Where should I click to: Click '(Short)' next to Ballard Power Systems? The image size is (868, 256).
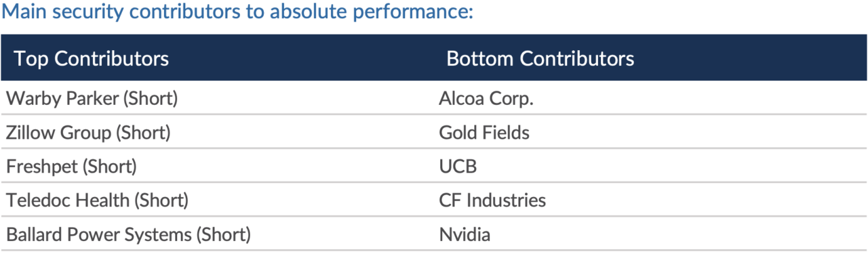click(224, 235)
